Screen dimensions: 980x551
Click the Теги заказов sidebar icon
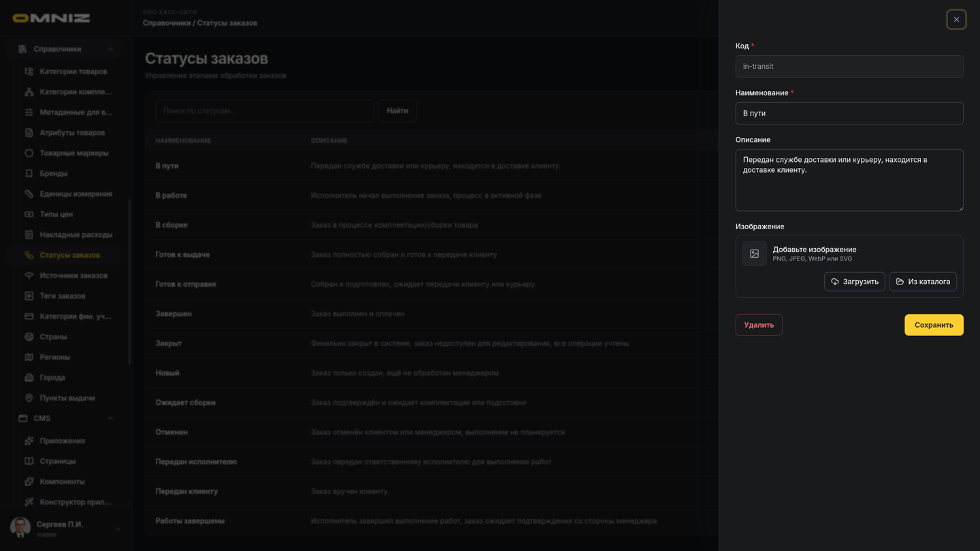(29, 296)
